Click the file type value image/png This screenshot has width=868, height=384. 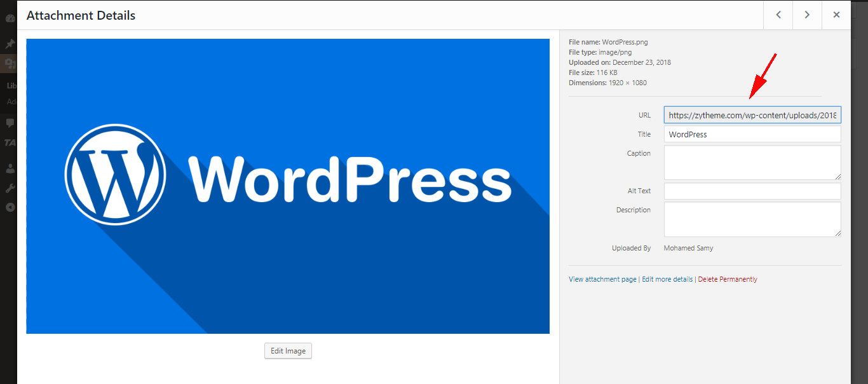[615, 53]
